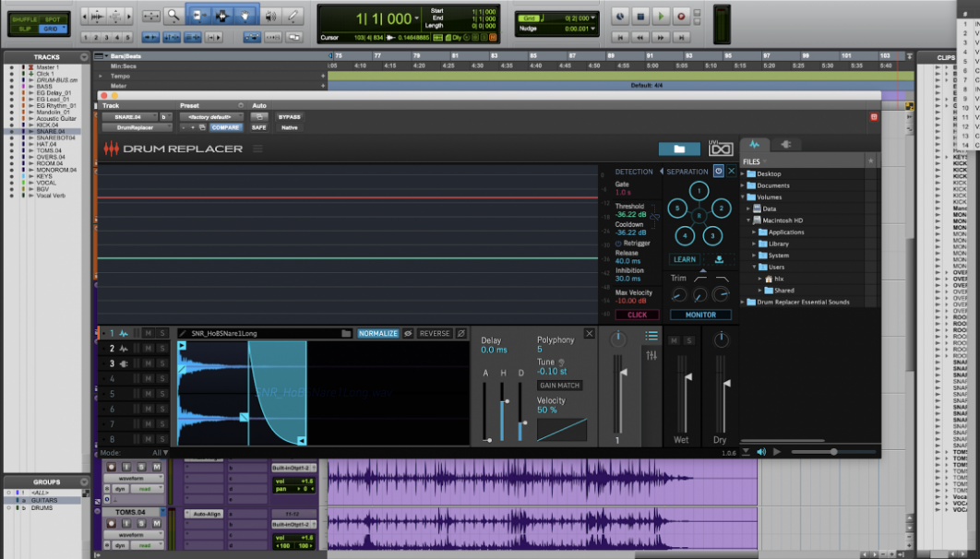980x559 pixels.
Task: Open the factory default preset dropdown
Action: [x=212, y=117]
